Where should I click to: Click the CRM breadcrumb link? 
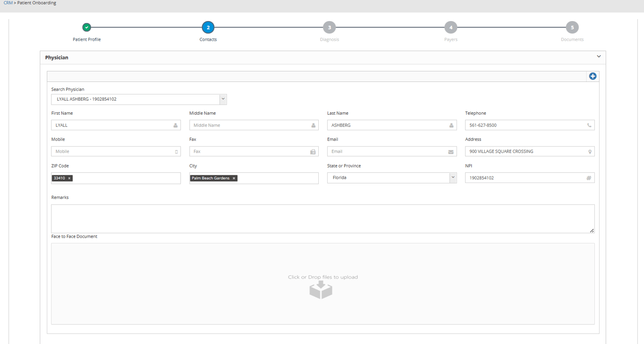point(8,3)
